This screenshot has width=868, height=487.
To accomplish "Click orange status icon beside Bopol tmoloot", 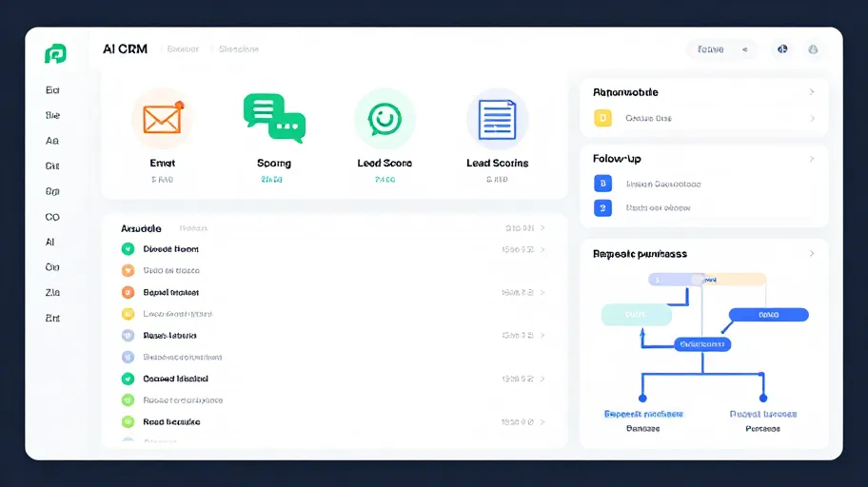I will tap(128, 292).
